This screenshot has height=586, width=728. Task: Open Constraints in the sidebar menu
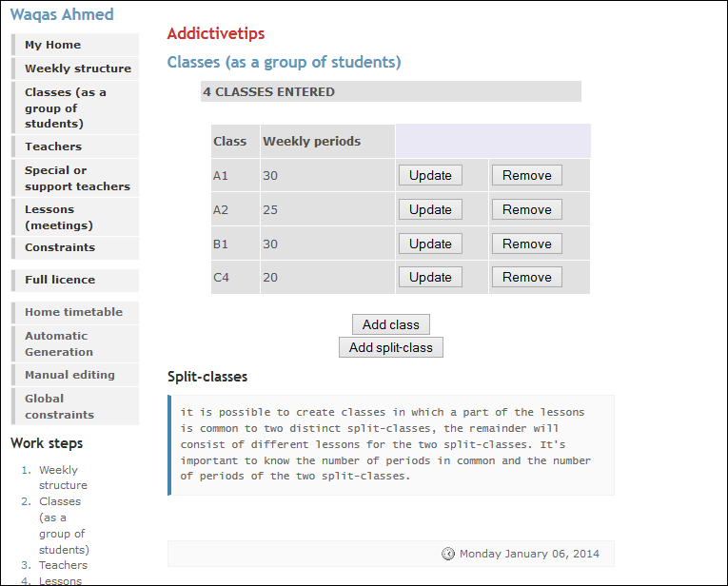point(75,247)
